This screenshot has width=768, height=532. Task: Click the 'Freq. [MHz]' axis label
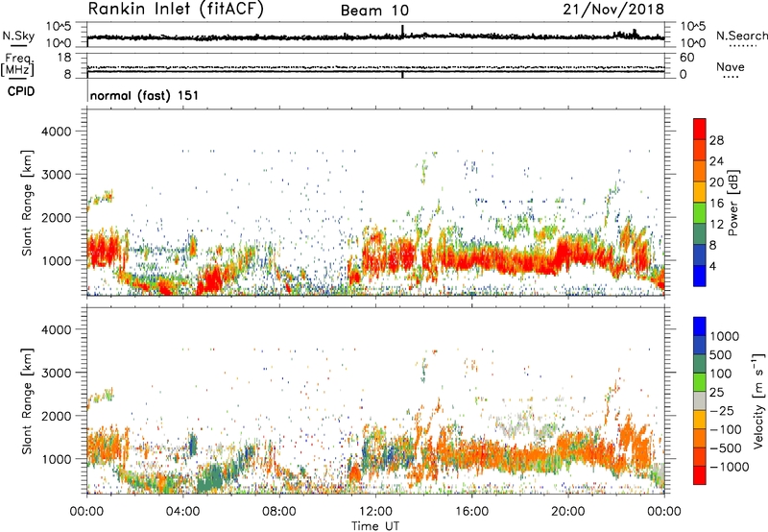point(17,64)
